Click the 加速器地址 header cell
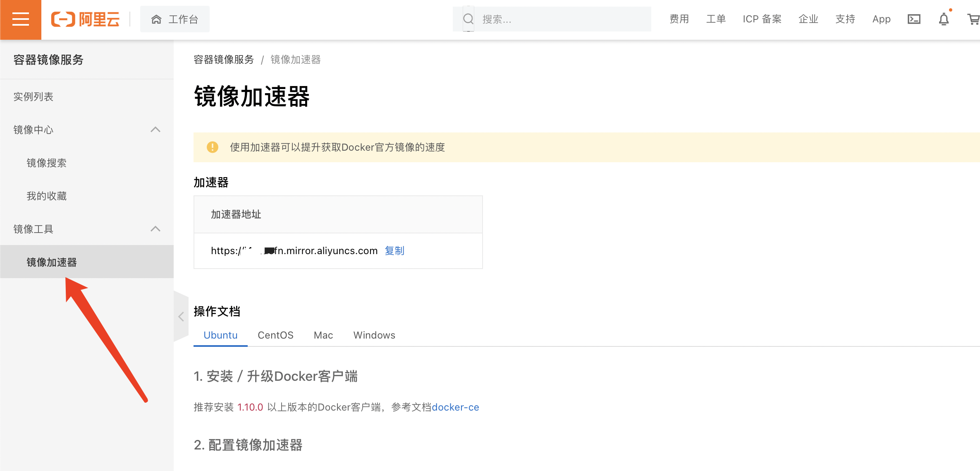The width and height of the screenshot is (980, 471). [338, 214]
